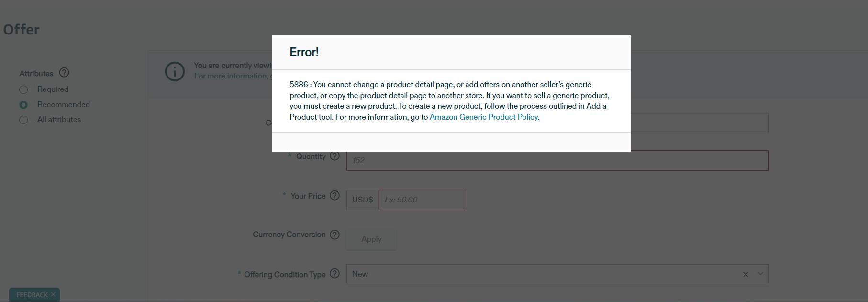Click the Attributes section label
The height and width of the screenshot is (302, 868).
click(36, 74)
